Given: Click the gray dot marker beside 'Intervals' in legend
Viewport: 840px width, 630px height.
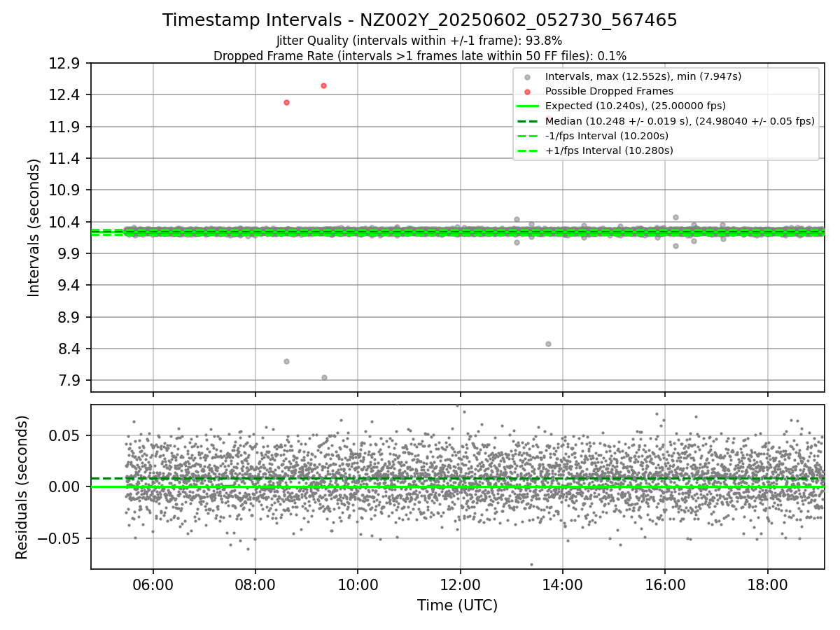Looking at the screenshot, I should (x=528, y=77).
